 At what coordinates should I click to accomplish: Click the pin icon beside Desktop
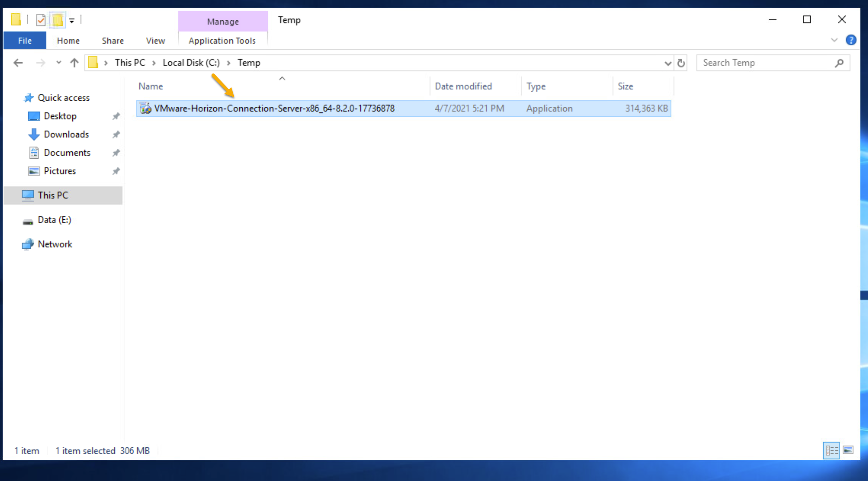(x=116, y=116)
